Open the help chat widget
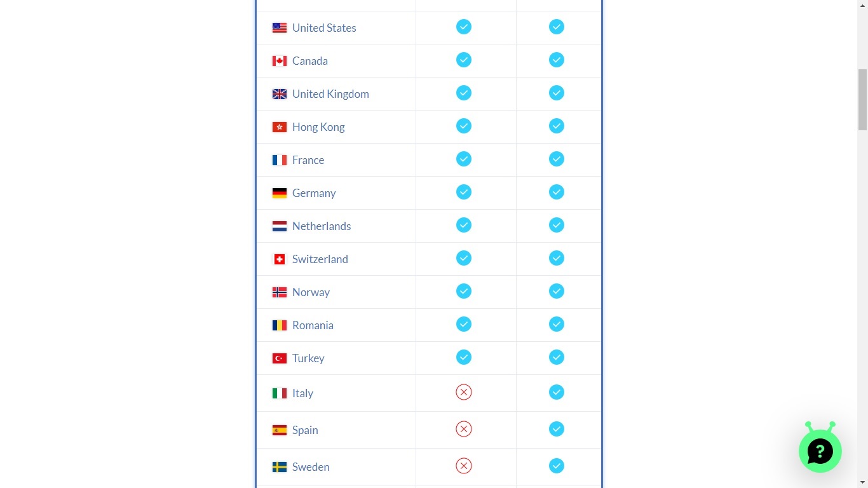The image size is (868, 488). 820,451
